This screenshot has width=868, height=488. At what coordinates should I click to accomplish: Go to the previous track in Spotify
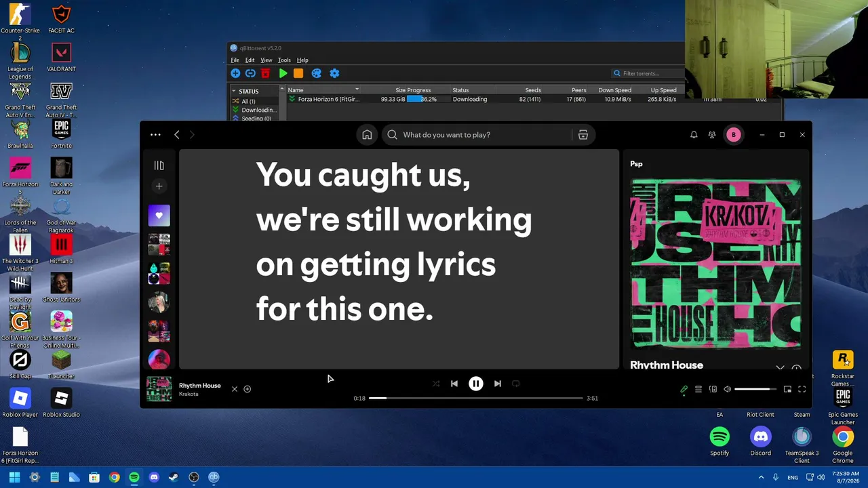tap(454, 384)
